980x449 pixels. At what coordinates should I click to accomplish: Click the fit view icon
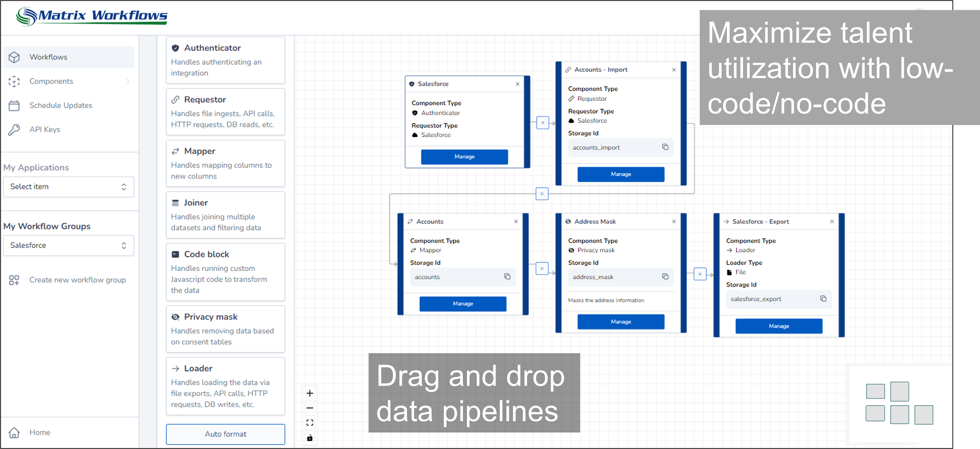coord(310,423)
